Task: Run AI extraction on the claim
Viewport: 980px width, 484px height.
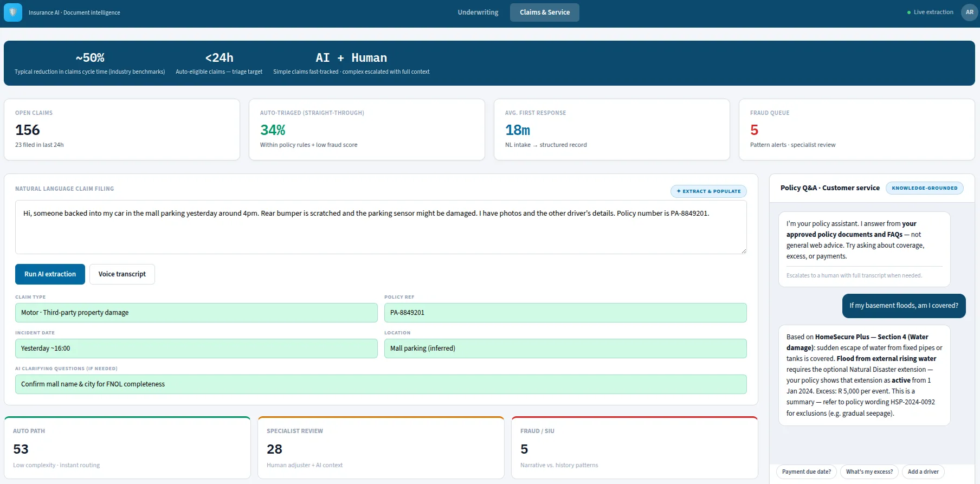Action: (x=50, y=274)
